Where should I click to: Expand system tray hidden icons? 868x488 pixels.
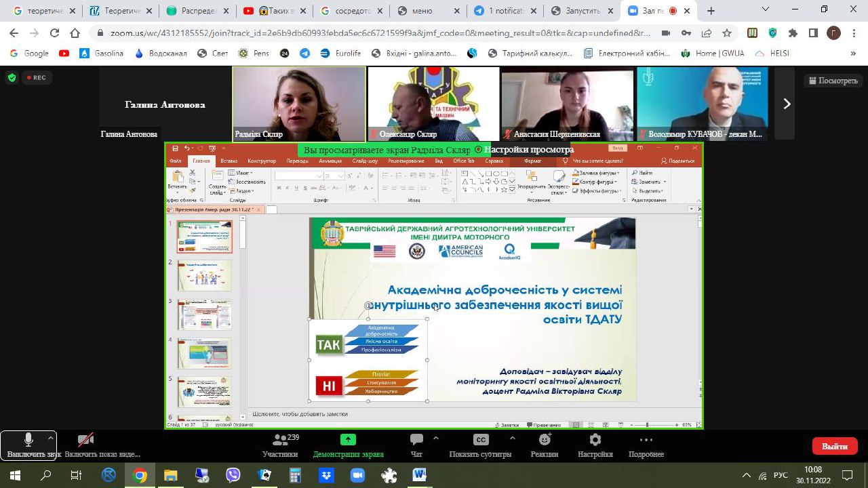(747, 475)
